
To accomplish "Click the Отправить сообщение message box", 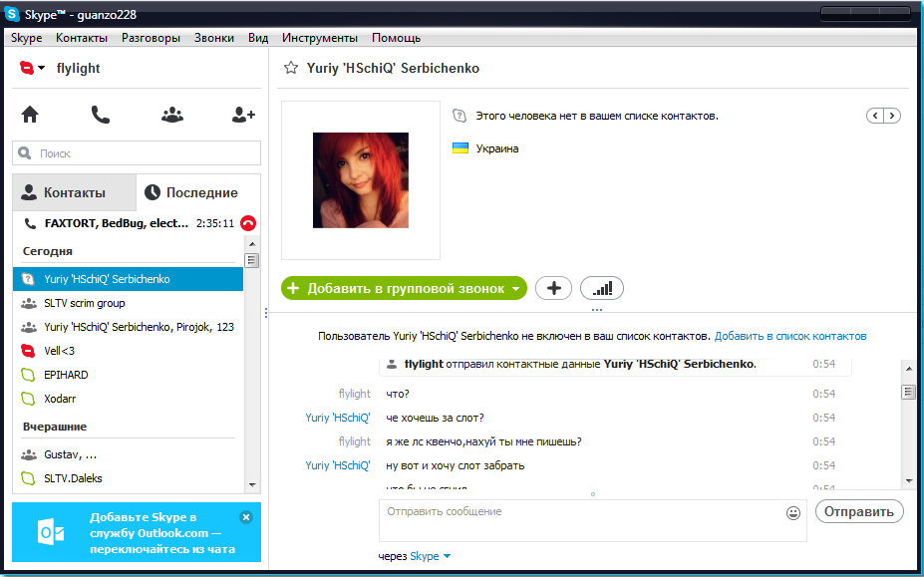I will [592, 520].
